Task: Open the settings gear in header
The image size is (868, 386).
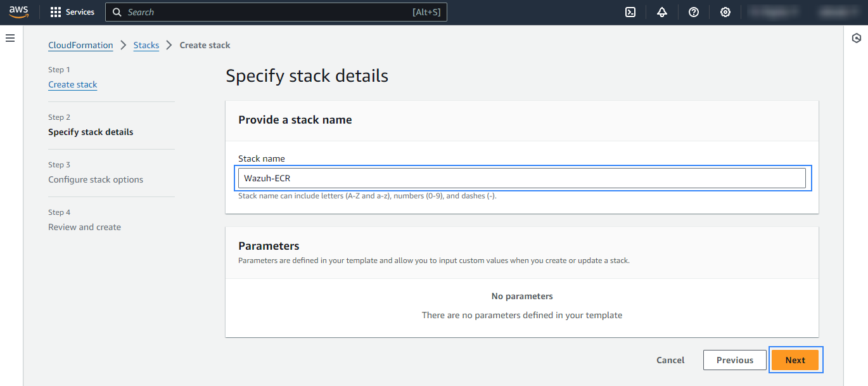Action: (725, 12)
